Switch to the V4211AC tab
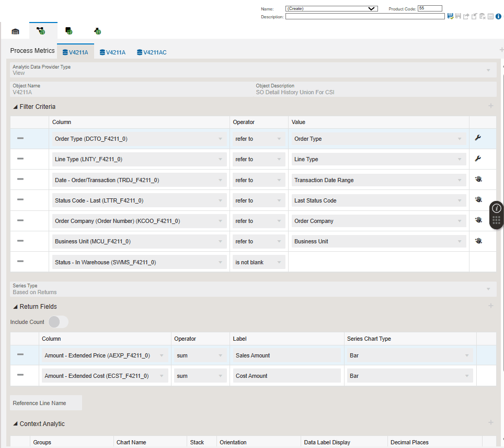 click(x=152, y=52)
